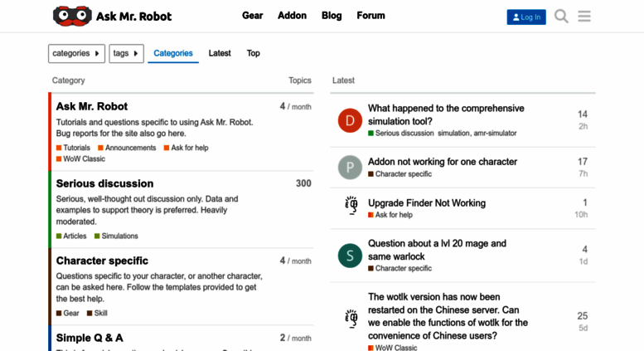This screenshot has height=351, width=644.
Task: Click the red D user avatar
Action: (350, 120)
